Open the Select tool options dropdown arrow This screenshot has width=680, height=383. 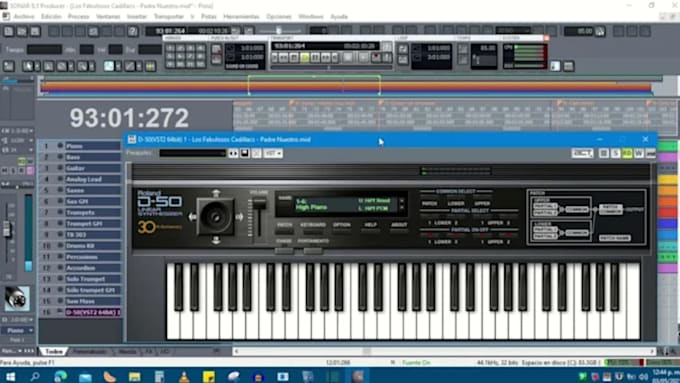pos(37,66)
